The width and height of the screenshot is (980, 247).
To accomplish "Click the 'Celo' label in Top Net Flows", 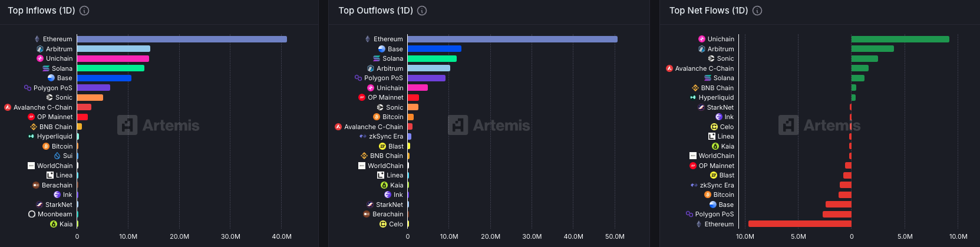I will [727, 127].
